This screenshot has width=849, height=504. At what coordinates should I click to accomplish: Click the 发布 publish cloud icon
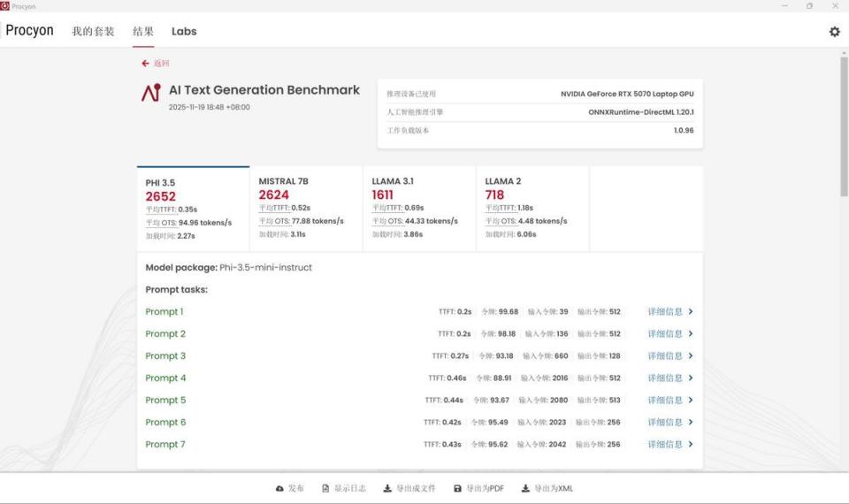click(280, 488)
